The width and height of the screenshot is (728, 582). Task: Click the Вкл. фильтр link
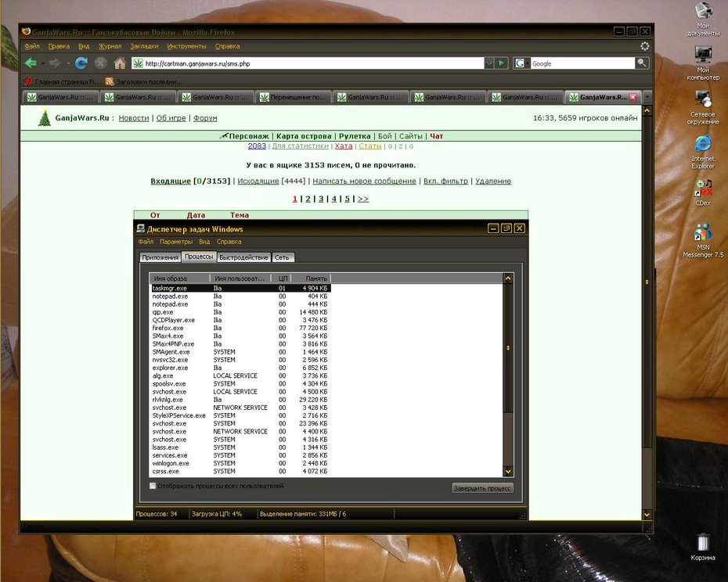(x=445, y=181)
